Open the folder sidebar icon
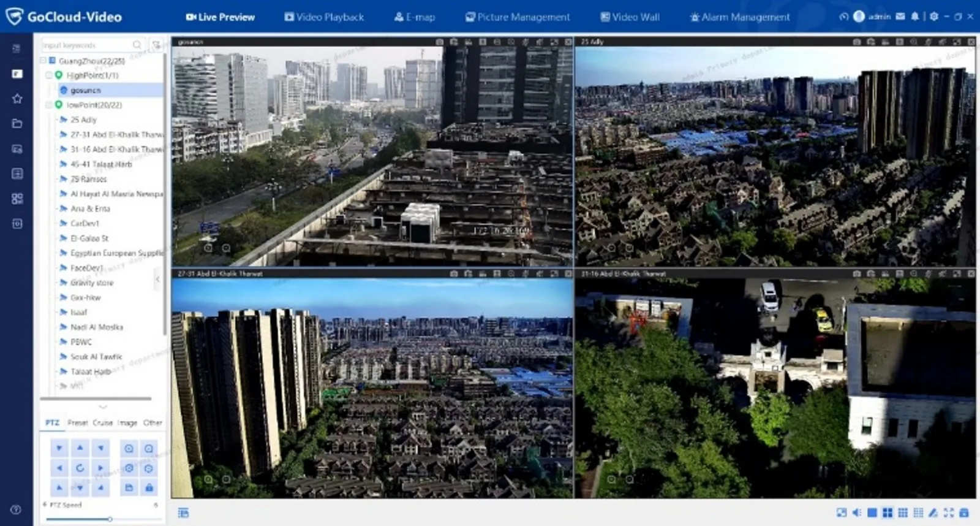This screenshot has width=980, height=526. click(17, 123)
